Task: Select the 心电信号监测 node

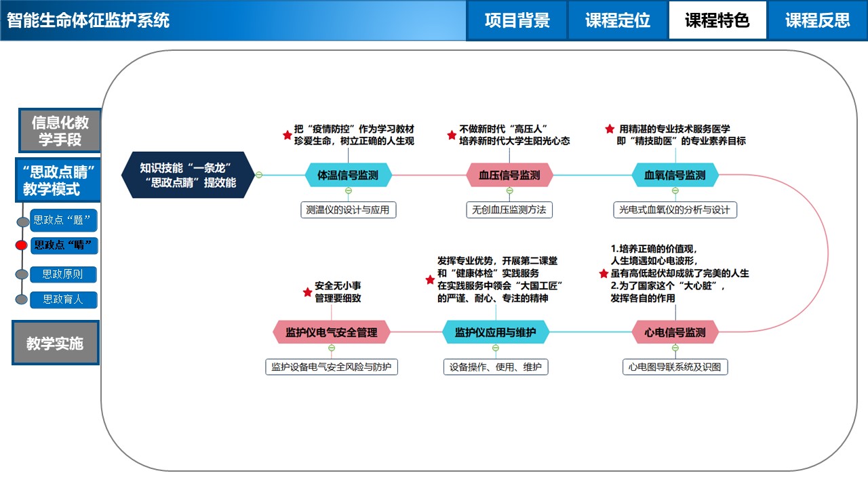Action: [x=675, y=332]
